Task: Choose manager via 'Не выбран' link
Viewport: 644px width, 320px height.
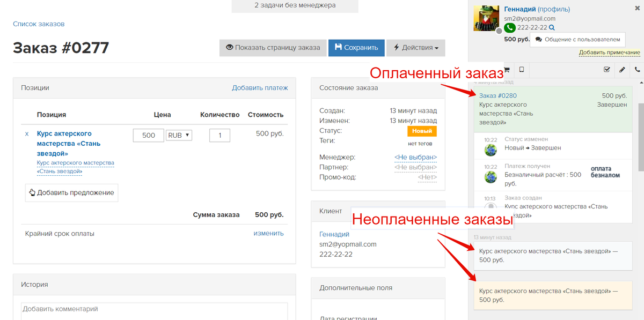Action: [415, 157]
